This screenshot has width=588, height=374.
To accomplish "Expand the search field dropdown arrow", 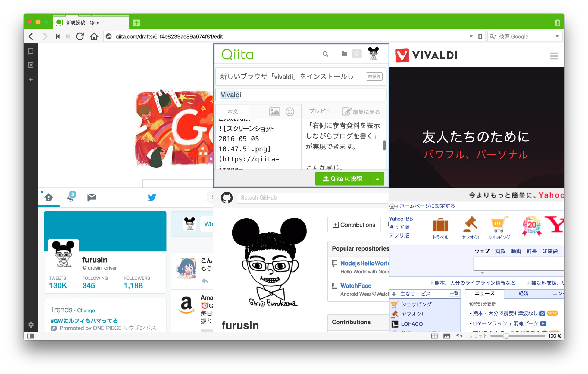I will point(557,36).
